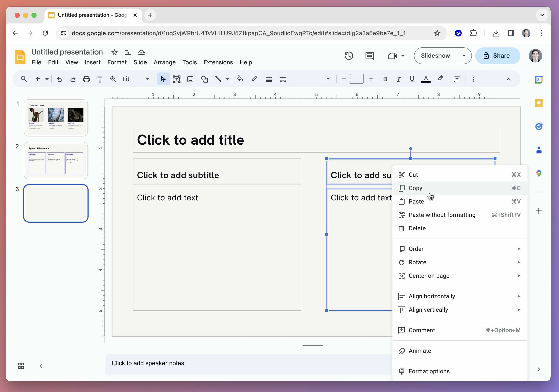The height and width of the screenshot is (392, 559).
Task: Toggle the Slideshow options dropdown arrow
Action: [465, 56]
